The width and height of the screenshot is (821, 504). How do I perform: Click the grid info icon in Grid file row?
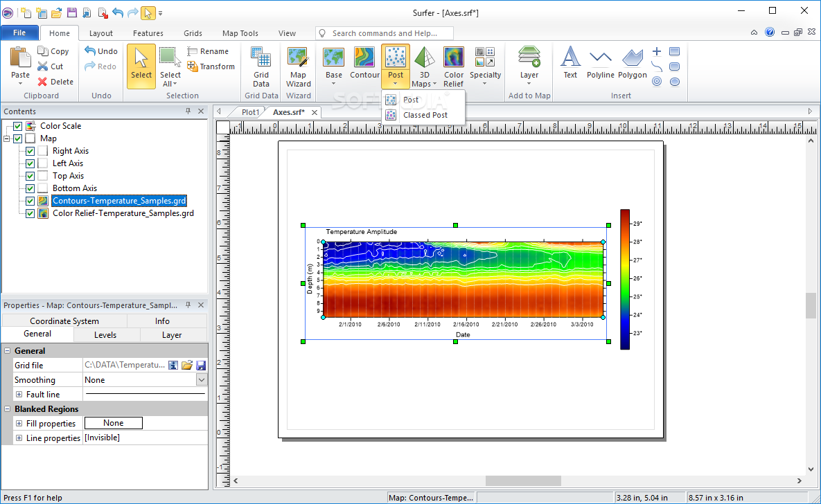(173, 366)
